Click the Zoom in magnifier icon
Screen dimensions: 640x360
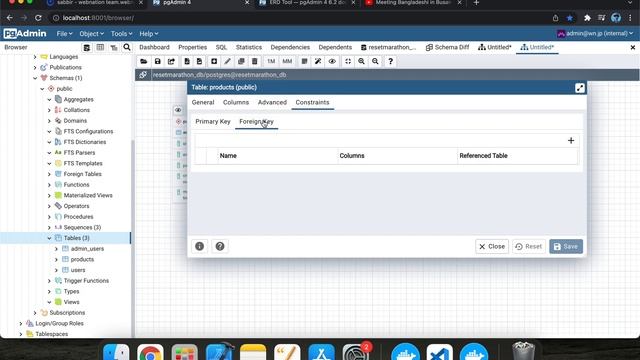pos(361,62)
